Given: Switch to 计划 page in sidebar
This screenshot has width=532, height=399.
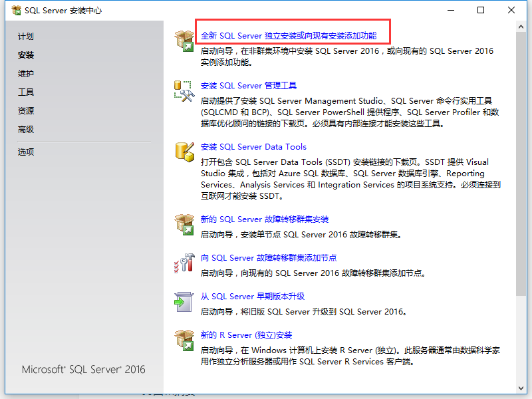Looking at the screenshot, I should 26,37.
